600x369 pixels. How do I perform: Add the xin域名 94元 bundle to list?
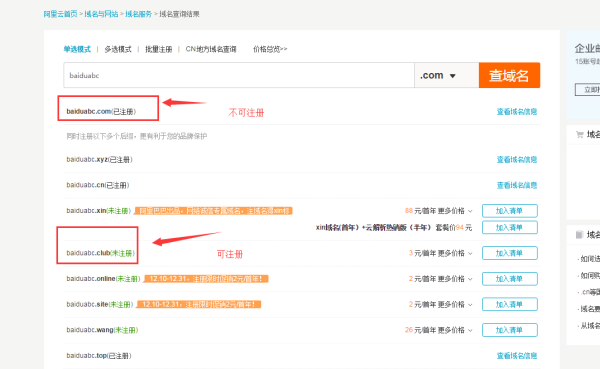510,227
